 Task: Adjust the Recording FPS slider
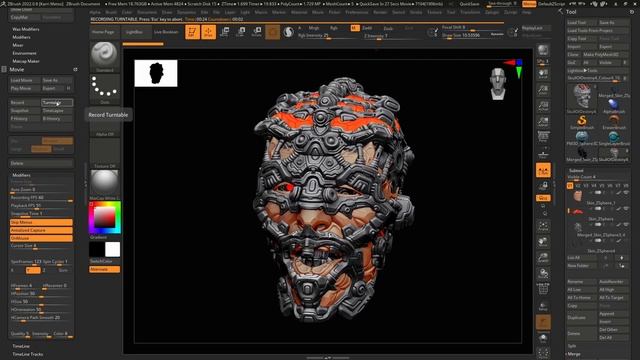coord(41,198)
